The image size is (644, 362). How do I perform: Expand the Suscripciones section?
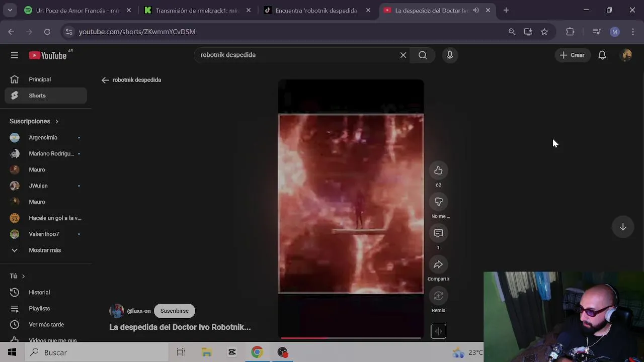(x=34, y=121)
